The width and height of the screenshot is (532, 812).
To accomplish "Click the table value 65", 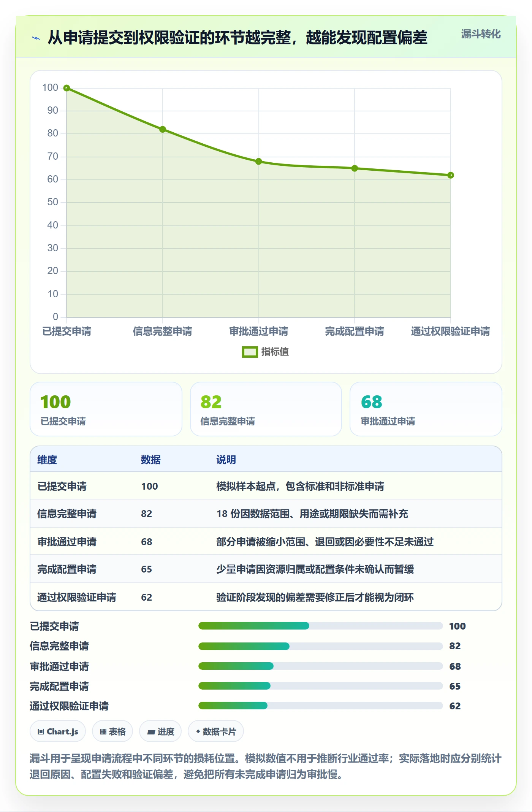I will 147,569.
